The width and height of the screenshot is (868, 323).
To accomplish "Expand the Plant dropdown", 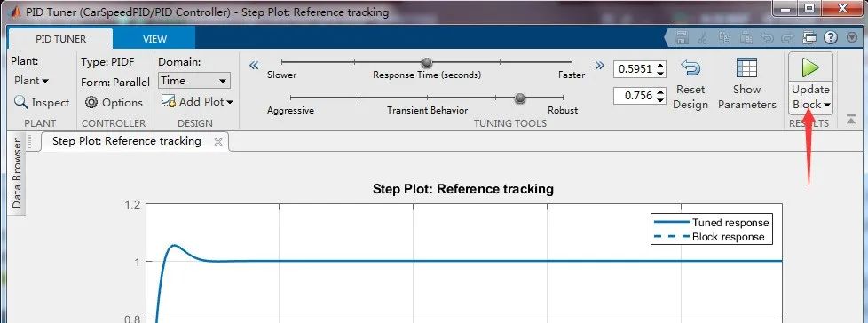I will point(32,81).
